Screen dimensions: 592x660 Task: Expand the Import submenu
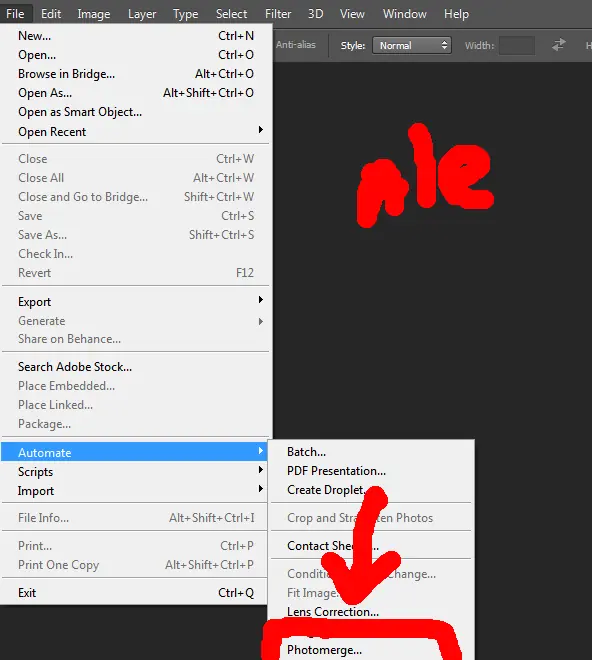coord(135,491)
